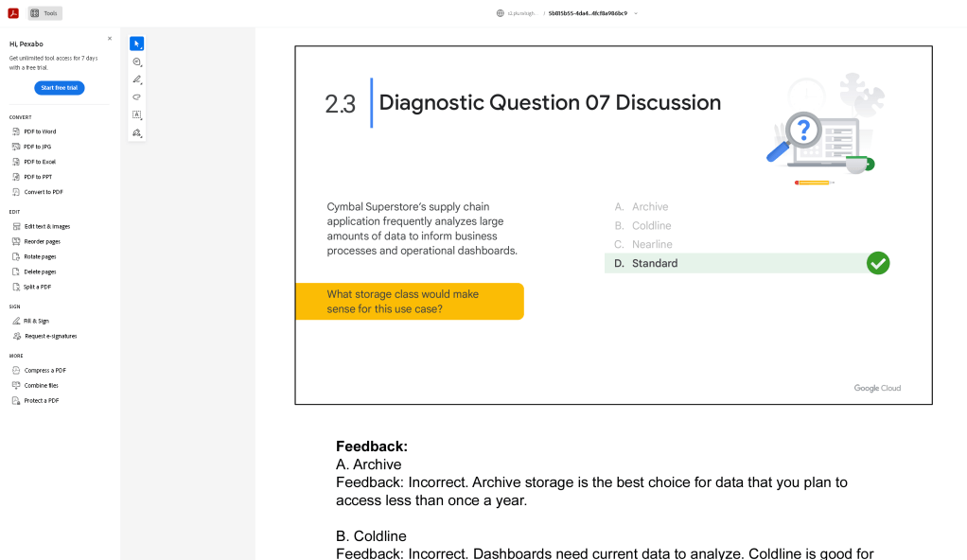
Task: Click the Rotate pages icon
Action: click(16, 256)
